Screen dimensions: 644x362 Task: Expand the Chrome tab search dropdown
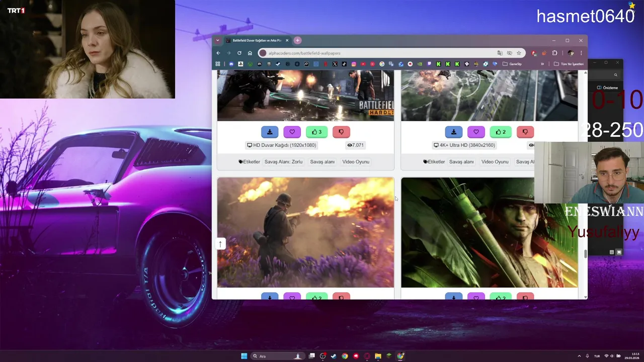[217, 40]
